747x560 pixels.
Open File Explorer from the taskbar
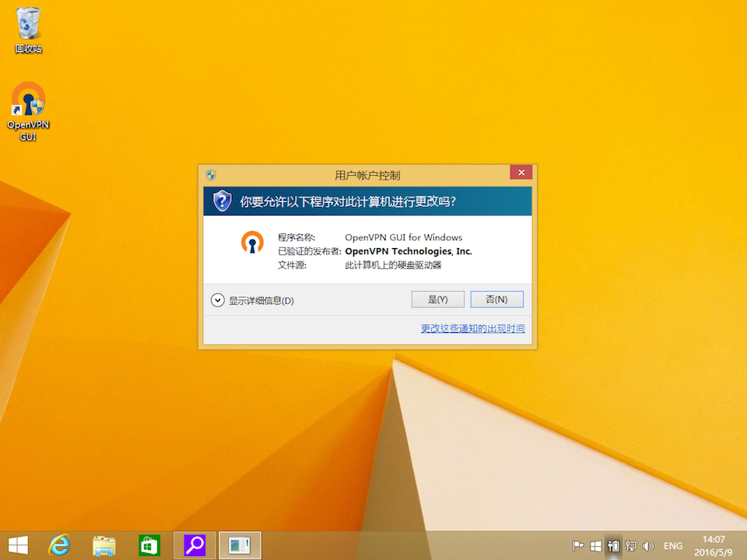tap(103, 546)
